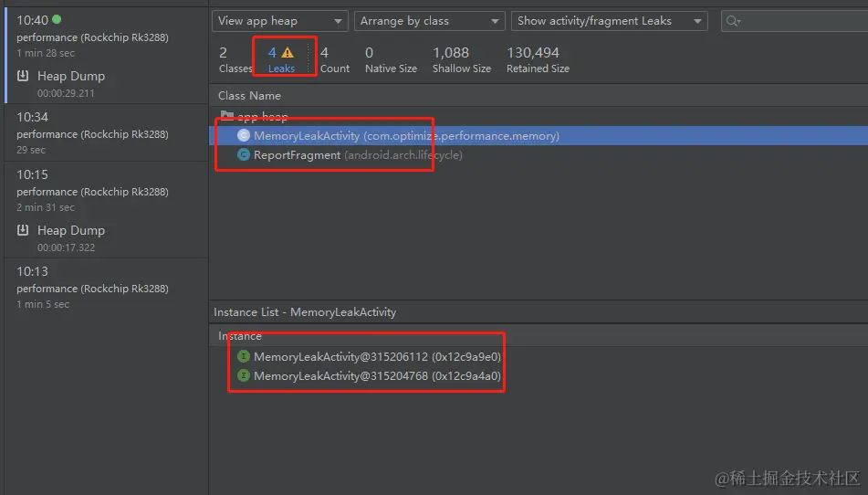Select ReportFragment class row
This screenshot has height=495, width=868.
539,155
